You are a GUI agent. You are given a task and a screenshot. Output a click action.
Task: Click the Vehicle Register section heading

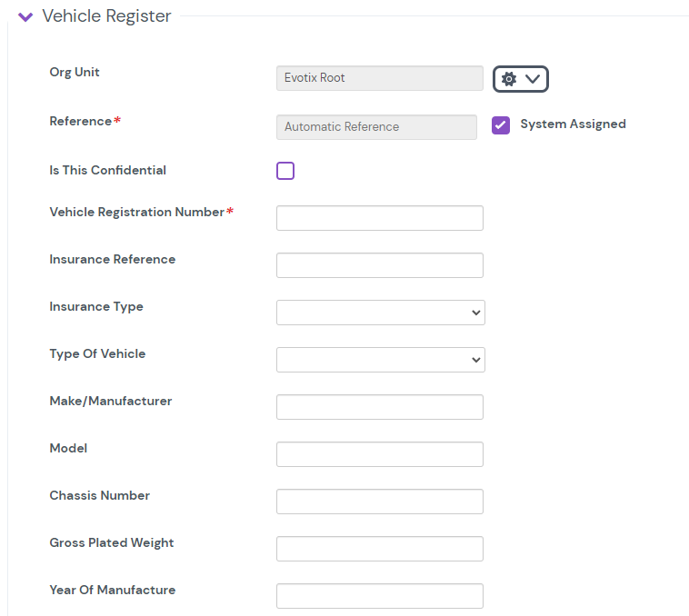click(x=106, y=16)
